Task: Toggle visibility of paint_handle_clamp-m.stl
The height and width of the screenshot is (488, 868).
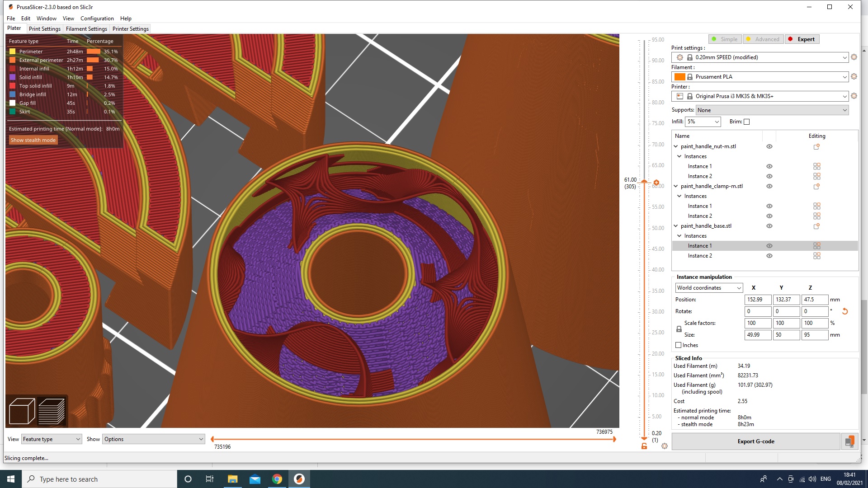Action: point(769,186)
